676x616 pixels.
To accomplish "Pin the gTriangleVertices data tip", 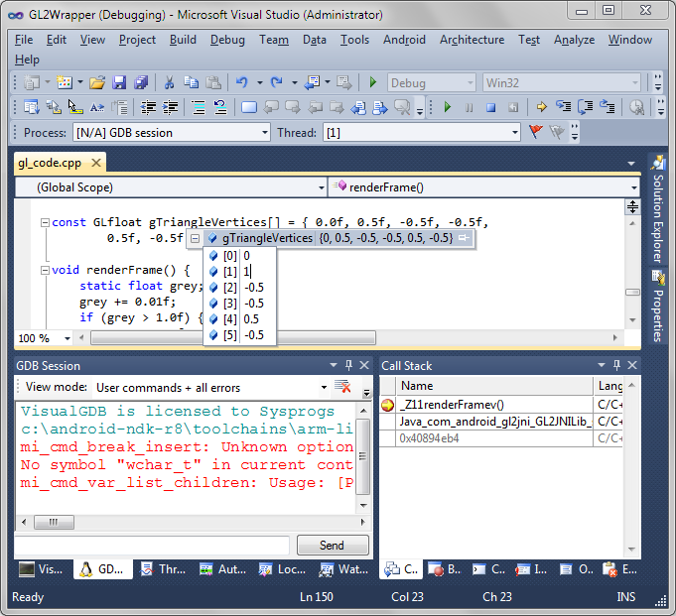I will [x=464, y=238].
